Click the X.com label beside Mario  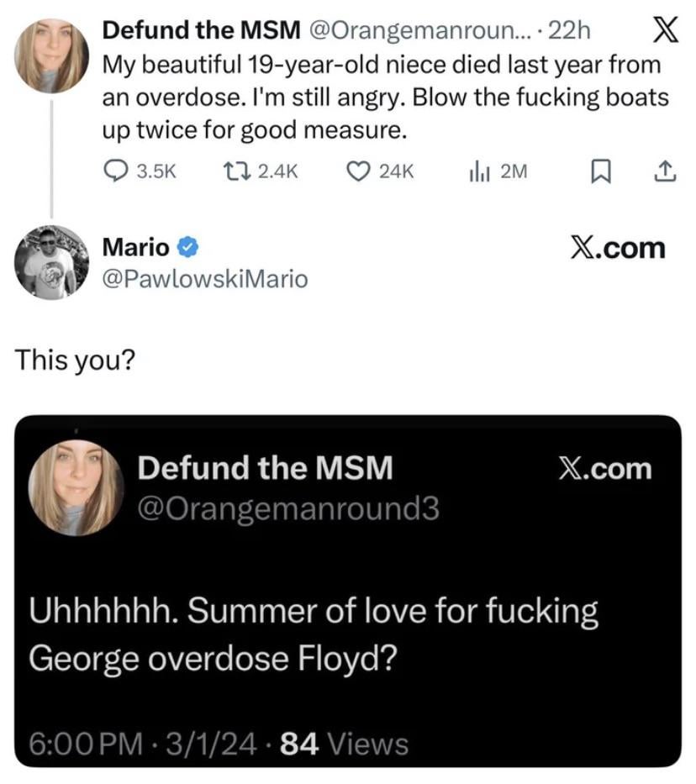616,248
